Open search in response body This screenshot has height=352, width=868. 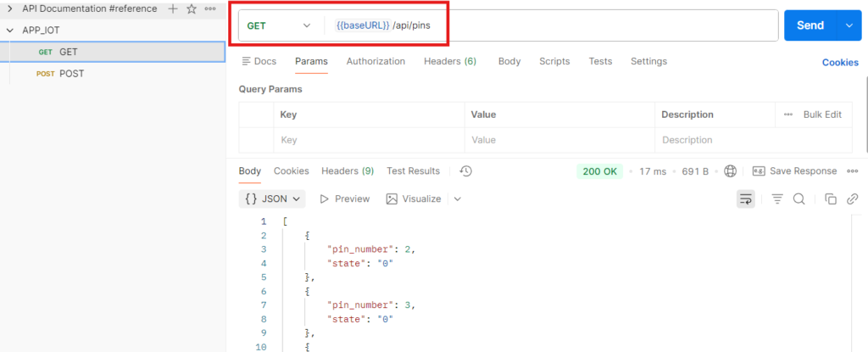pos(798,198)
